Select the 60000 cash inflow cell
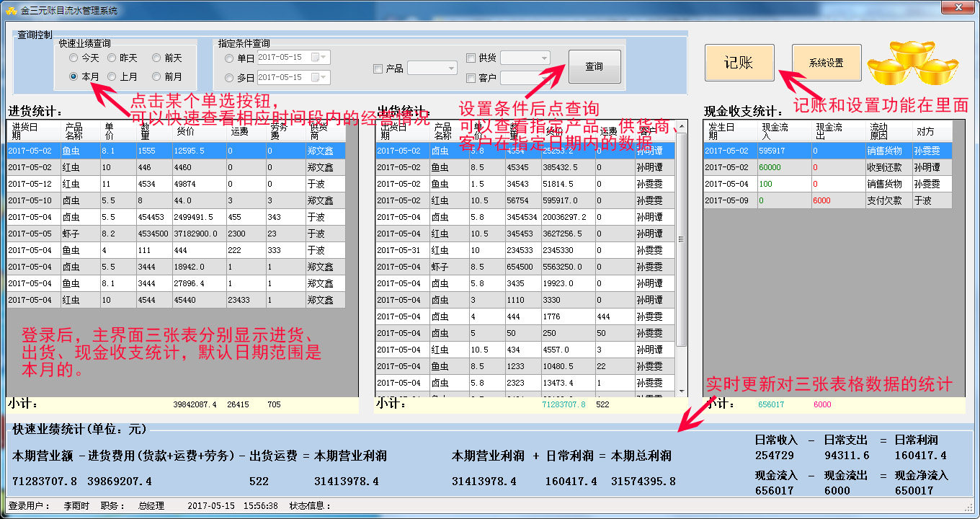This screenshot has height=519, width=980. (x=783, y=167)
